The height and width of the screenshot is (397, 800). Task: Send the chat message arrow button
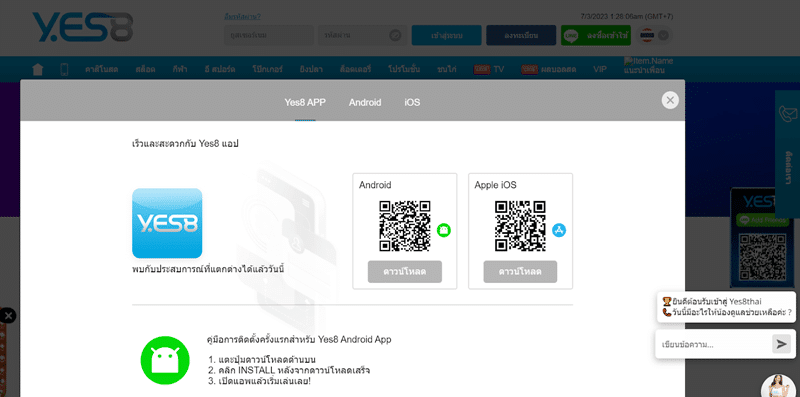[781, 344]
